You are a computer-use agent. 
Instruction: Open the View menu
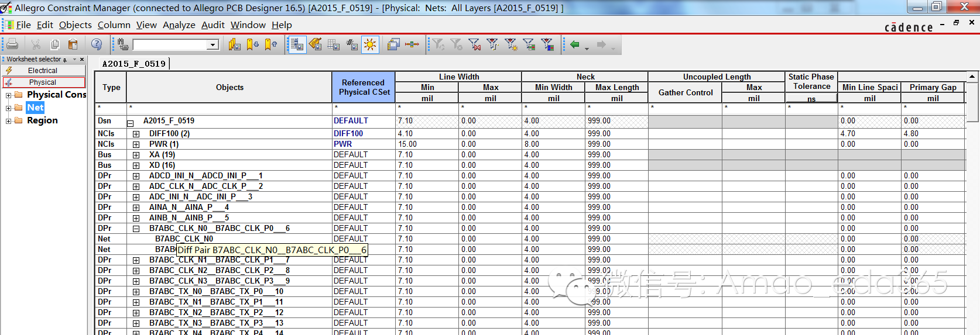[x=146, y=25]
